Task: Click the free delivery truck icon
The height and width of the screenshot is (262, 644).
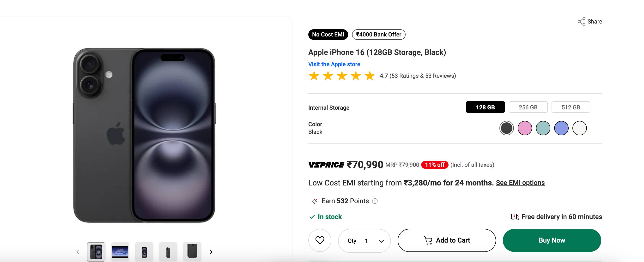Action: coord(515,217)
